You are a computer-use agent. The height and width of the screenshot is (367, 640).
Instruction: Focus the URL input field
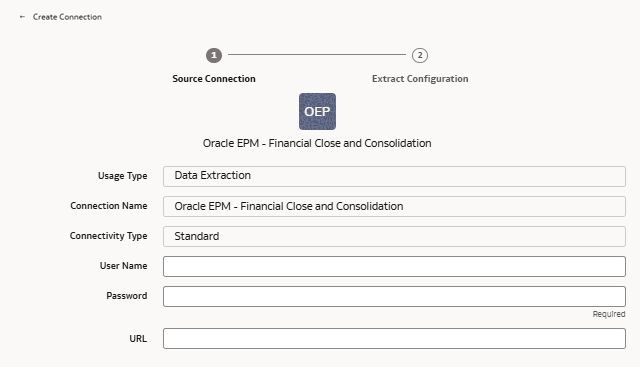point(394,338)
